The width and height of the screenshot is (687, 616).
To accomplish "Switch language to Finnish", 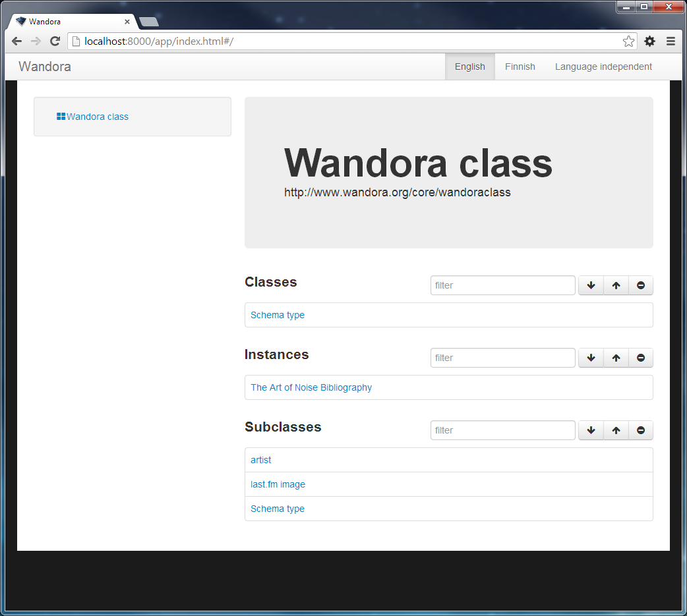I will (x=520, y=67).
